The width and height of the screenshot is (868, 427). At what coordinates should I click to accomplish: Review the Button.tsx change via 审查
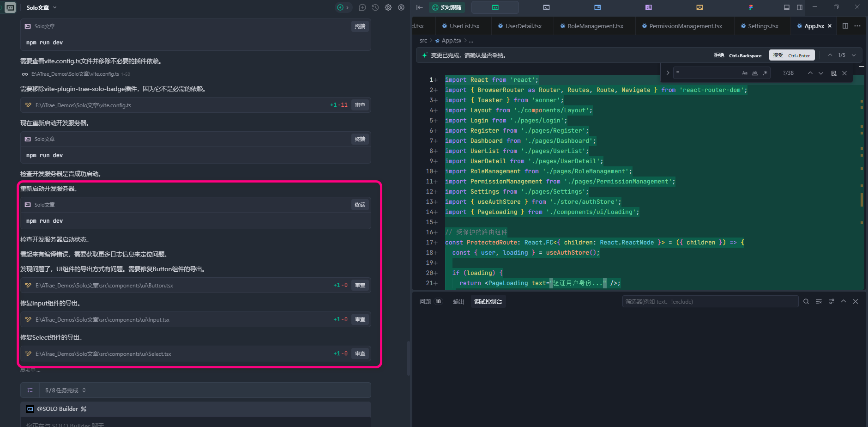[x=360, y=285]
